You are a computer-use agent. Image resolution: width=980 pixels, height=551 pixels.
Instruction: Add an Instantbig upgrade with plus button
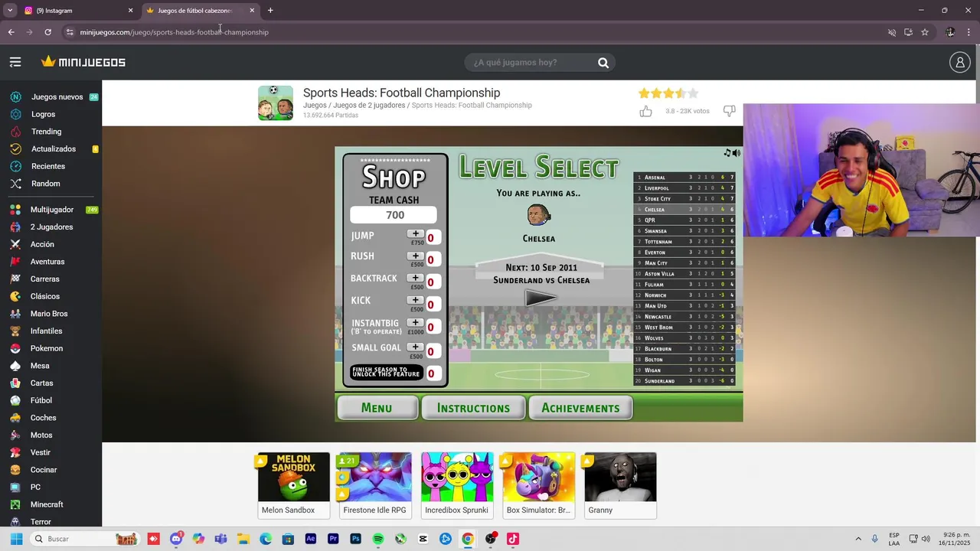[x=416, y=323]
